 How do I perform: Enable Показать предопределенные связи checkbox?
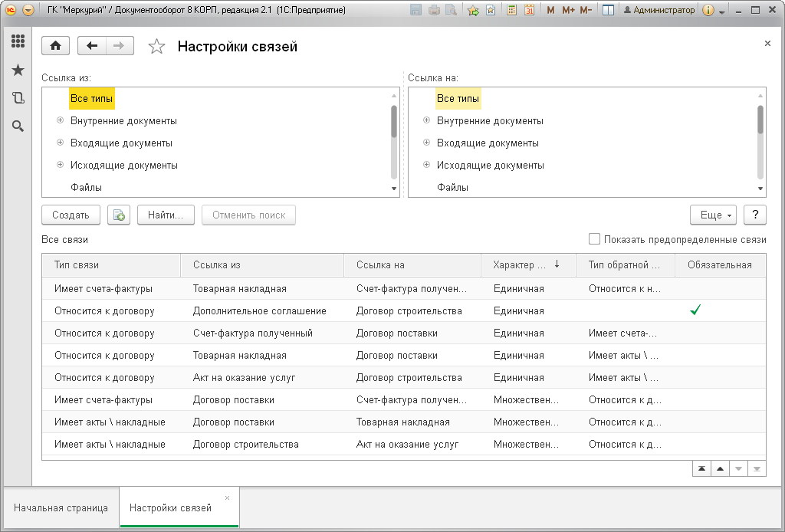click(x=594, y=239)
